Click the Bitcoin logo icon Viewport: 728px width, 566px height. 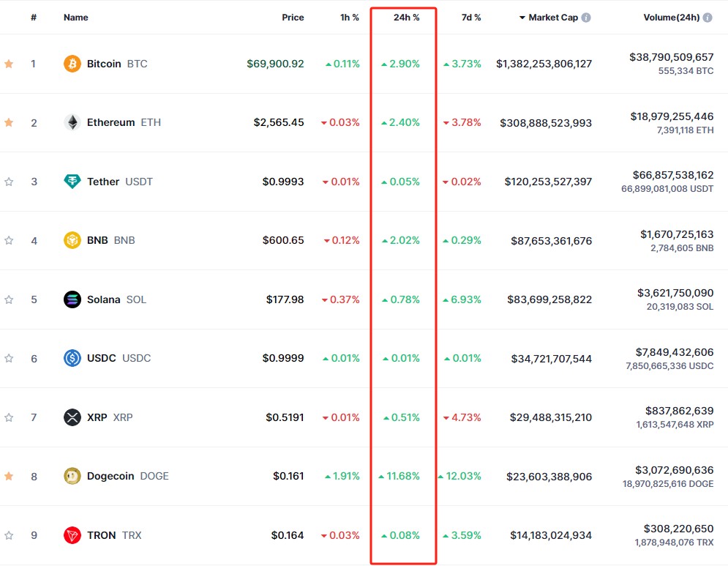(72, 64)
